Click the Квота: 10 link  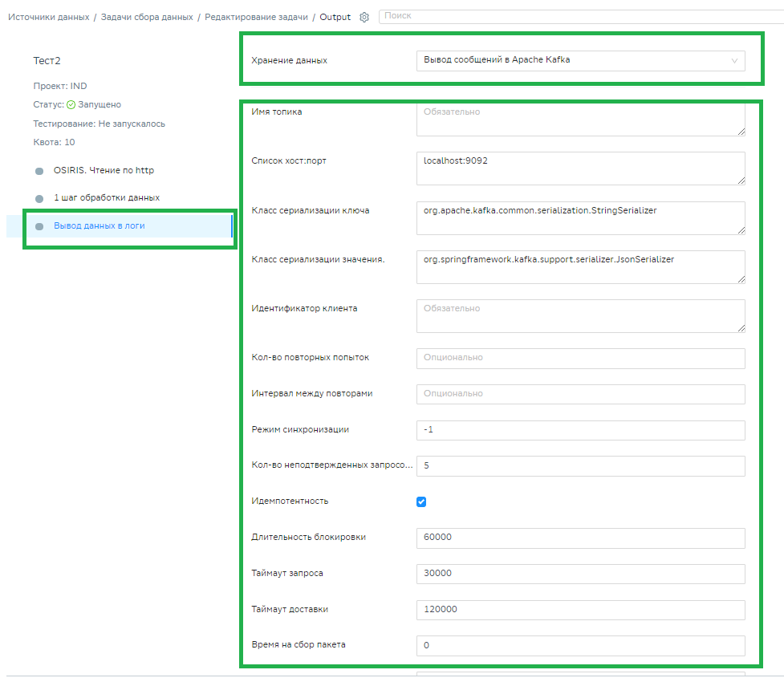point(50,142)
